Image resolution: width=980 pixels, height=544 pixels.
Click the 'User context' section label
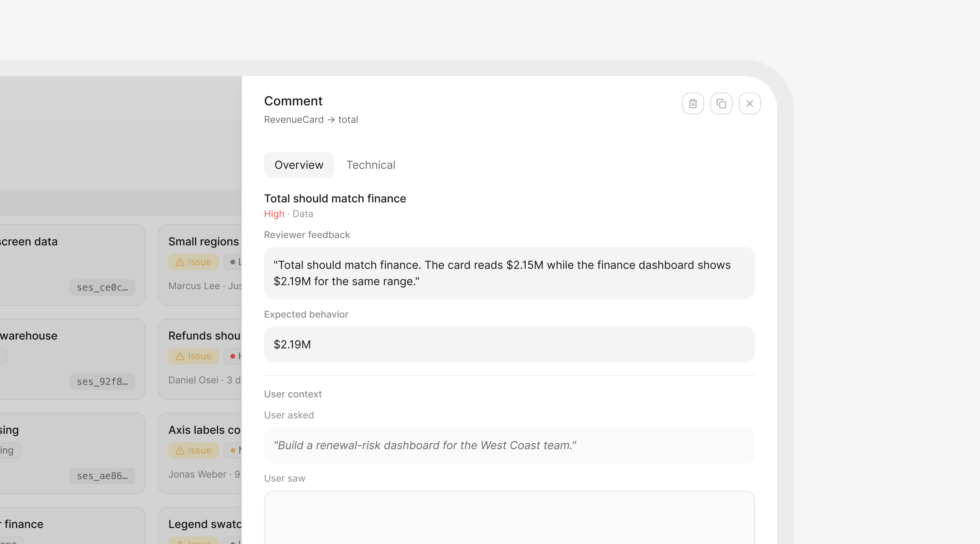pyautogui.click(x=293, y=394)
